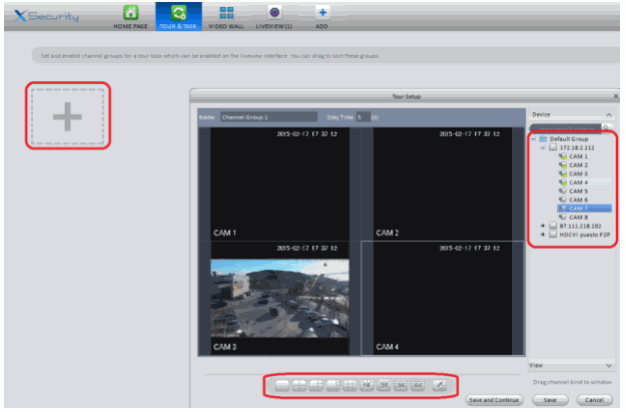Select the Tour & Task tab
The width and height of the screenshot is (626, 412).
tap(178, 16)
